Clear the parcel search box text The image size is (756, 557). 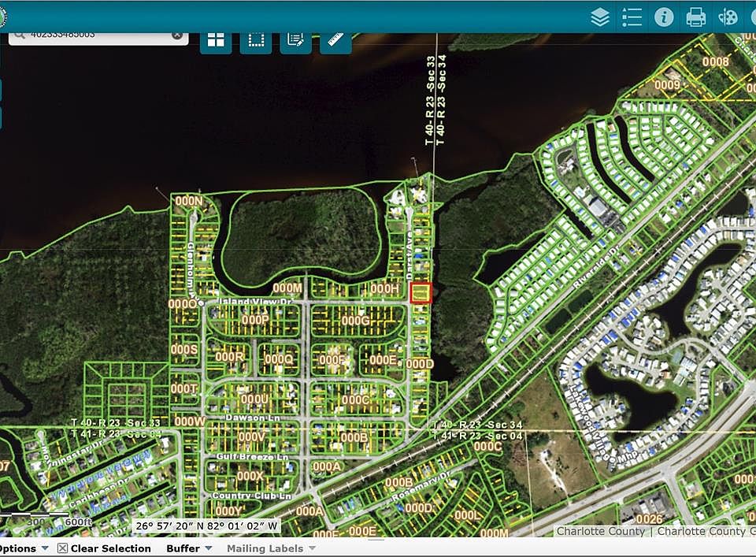coord(177,35)
